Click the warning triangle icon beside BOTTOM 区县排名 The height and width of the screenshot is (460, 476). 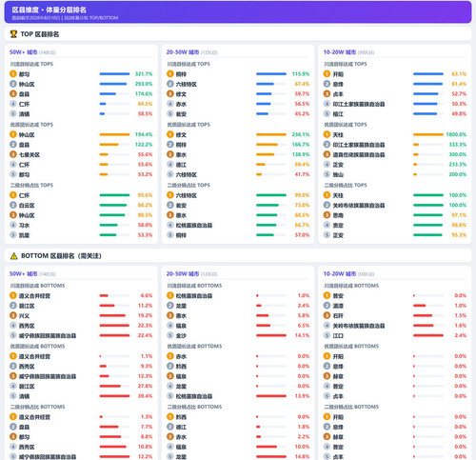(x=13, y=256)
